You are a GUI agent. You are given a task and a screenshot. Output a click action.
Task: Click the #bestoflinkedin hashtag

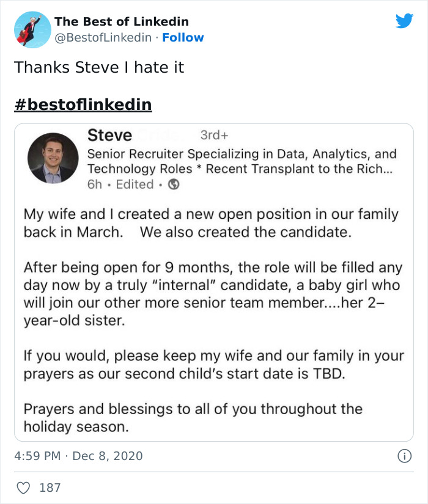point(83,104)
